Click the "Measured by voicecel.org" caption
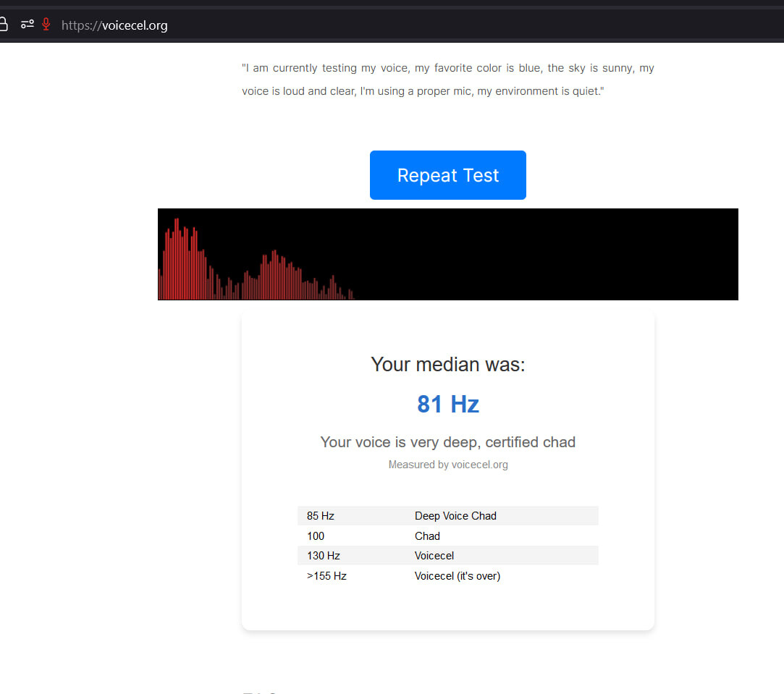The width and height of the screenshot is (784, 694). coord(447,465)
